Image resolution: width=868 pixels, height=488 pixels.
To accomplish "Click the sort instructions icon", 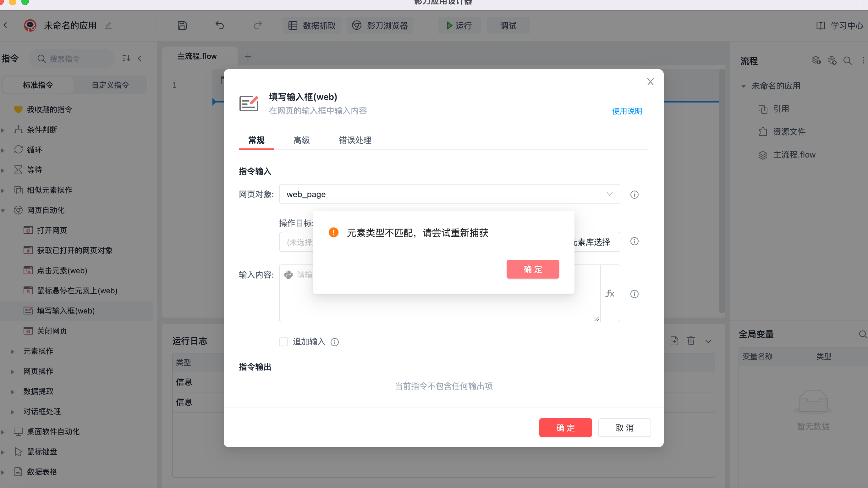I will click(126, 59).
